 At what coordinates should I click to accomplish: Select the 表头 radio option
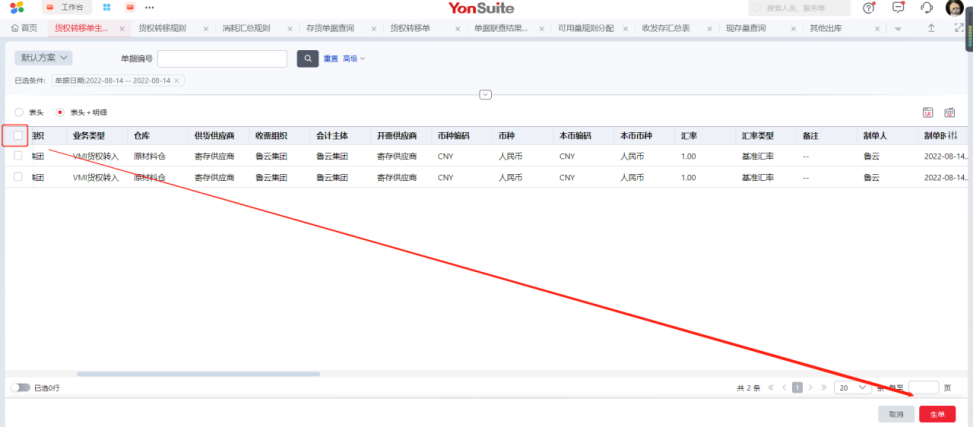pos(19,113)
